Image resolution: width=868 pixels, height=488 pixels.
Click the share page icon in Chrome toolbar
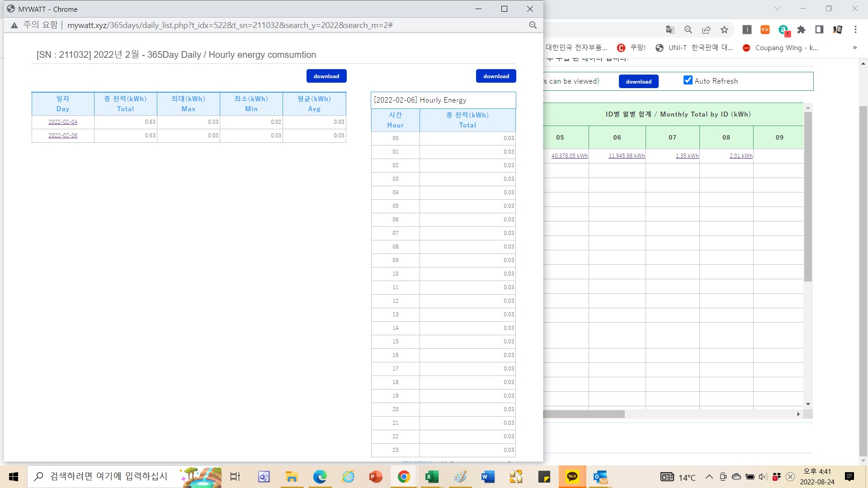706,30
